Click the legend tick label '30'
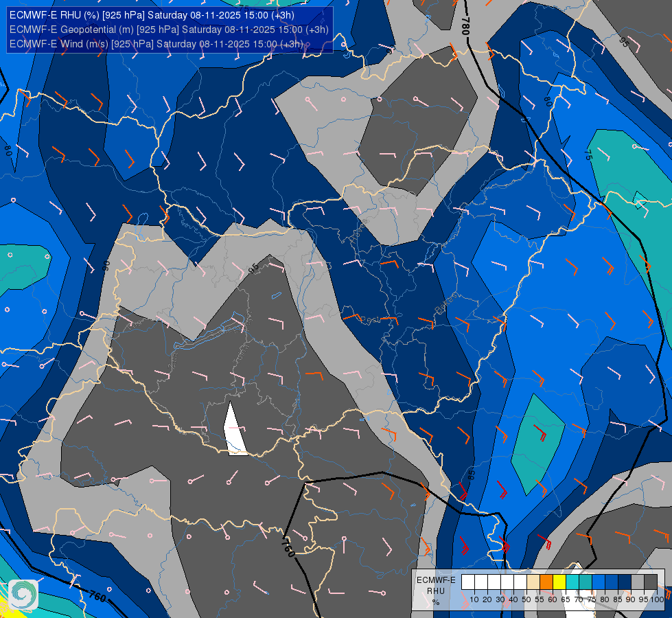Viewport: 672px width, 618px height. click(x=500, y=599)
